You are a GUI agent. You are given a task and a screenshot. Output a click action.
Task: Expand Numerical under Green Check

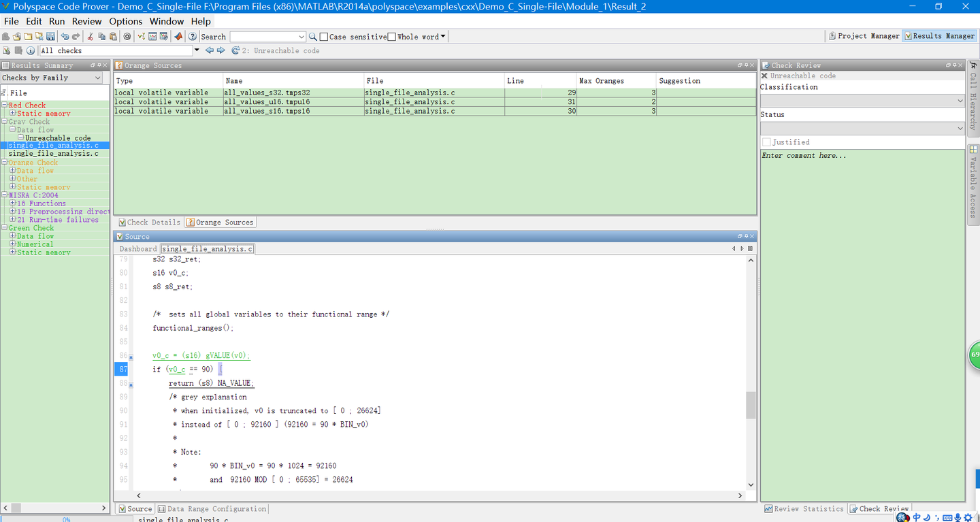tap(12, 244)
